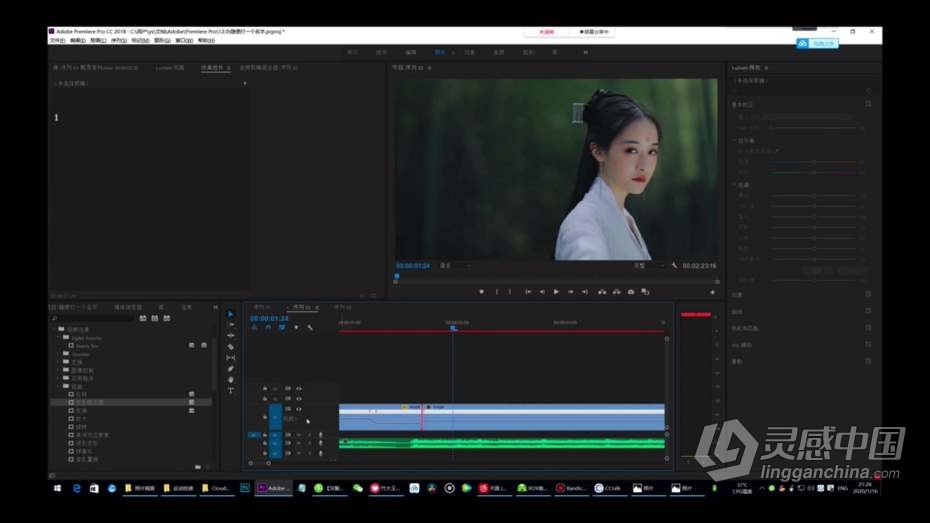Select Beauty Box preset in Effects list
This screenshot has width=930, height=523.
[87, 346]
